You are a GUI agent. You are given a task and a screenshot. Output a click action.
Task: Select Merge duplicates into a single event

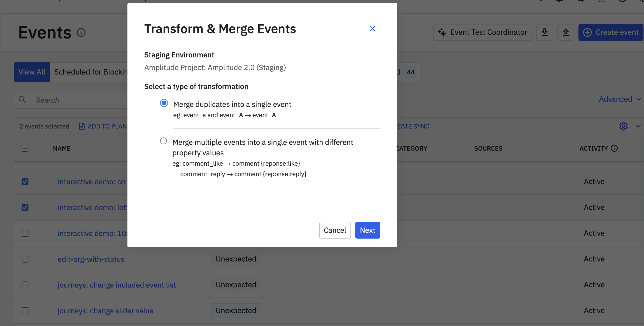(x=164, y=103)
